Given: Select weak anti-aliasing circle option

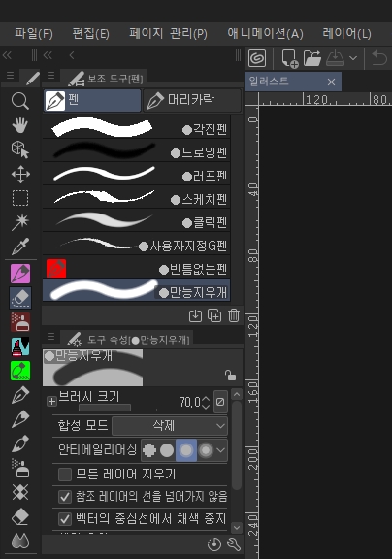Looking at the screenshot, I should pyautogui.click(x=167, y=450).
